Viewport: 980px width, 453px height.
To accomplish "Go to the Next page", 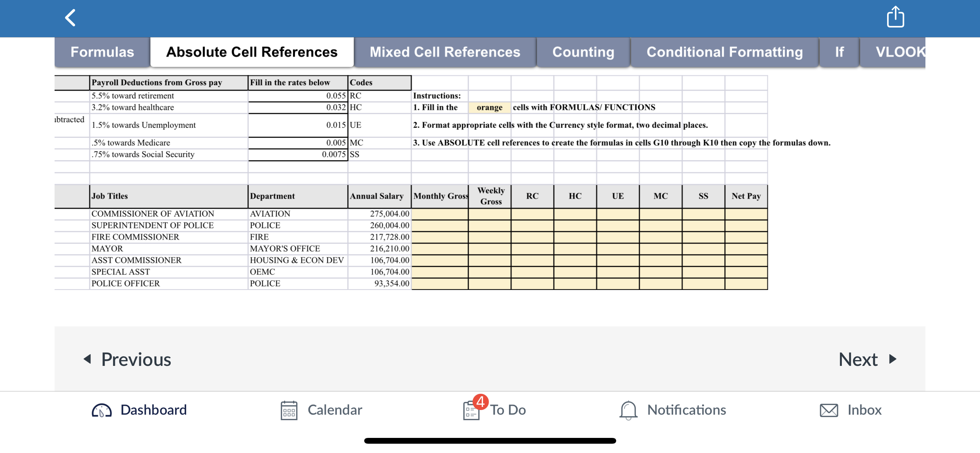I will [857, 359].
